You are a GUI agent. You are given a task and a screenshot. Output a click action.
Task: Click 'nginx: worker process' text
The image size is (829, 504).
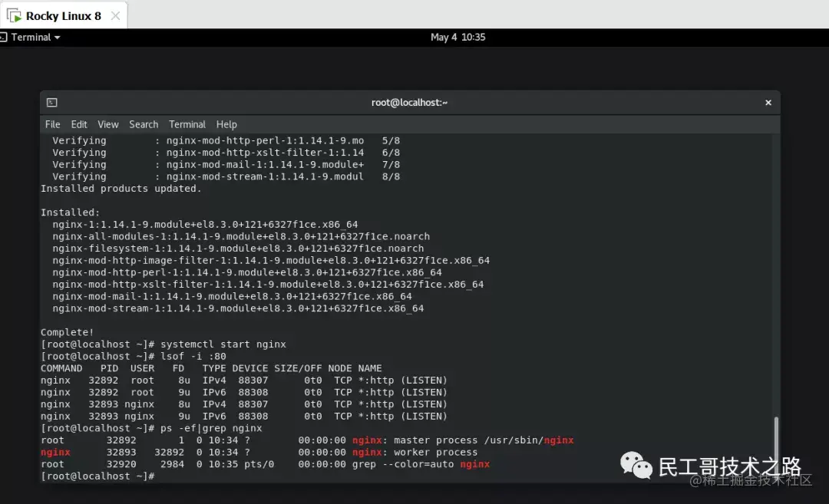coord(415,453)
